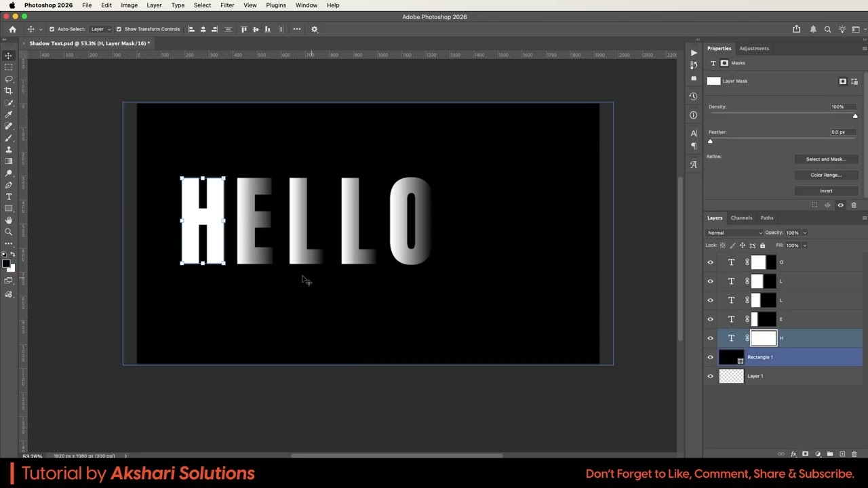Open the Search magnifier icon
868x488 pixels.
coord(827,29)
